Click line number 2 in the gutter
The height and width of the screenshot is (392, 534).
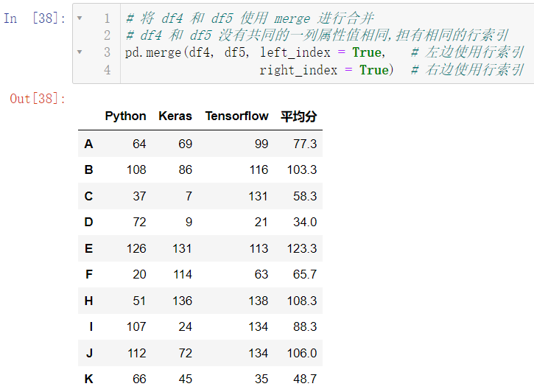pyautogui.click(x=107, y=35)
